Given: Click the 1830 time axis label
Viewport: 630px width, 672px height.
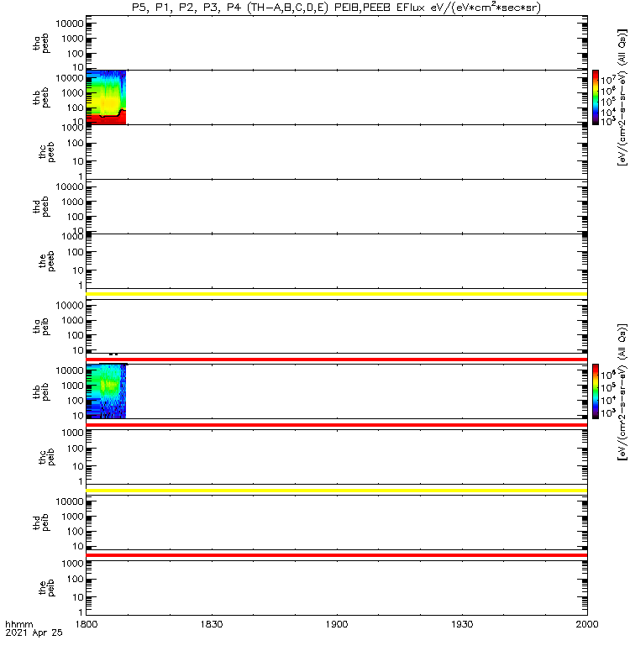Looking at the screenshot, I should (212, 624).
